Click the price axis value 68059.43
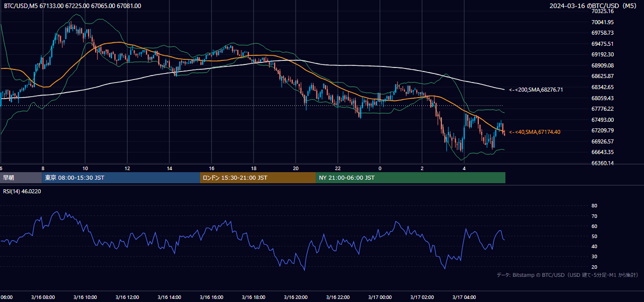 click(x=602, y=98)
